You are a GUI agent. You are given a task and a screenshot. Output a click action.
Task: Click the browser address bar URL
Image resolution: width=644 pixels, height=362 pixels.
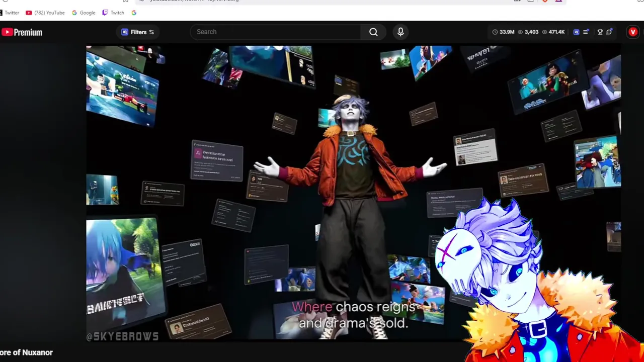point(194,1)
